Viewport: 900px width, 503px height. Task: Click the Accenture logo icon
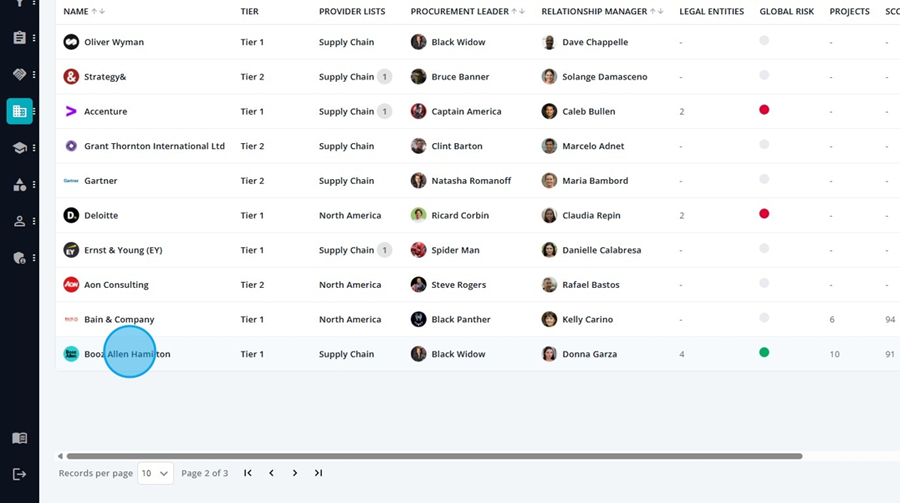pyautogui.click(x=71, y=111)
